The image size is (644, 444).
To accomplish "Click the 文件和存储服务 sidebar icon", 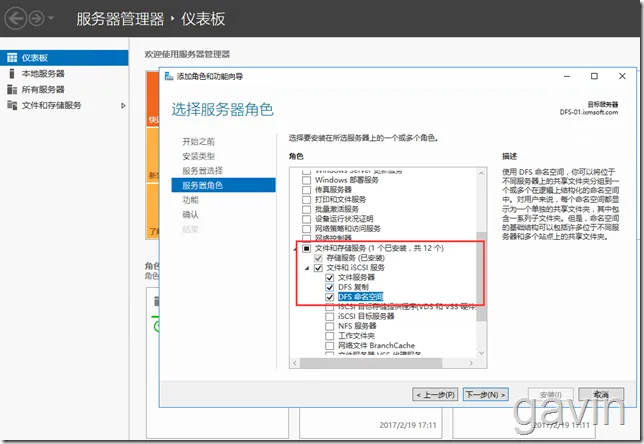I will click(12, 105).
